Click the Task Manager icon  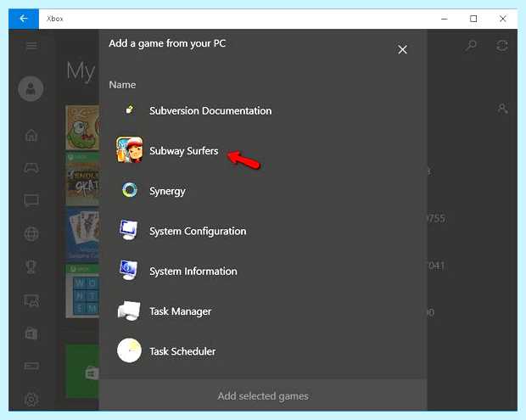pos(129,311)
